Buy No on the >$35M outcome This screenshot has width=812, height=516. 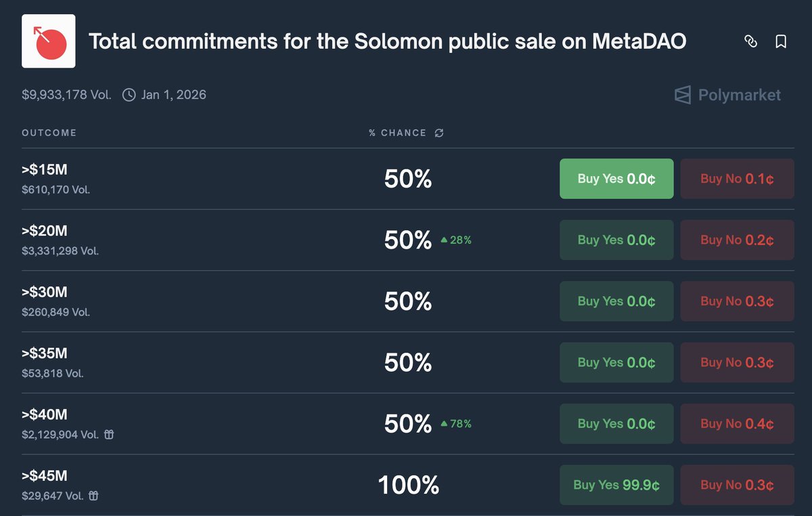(737, 362)
